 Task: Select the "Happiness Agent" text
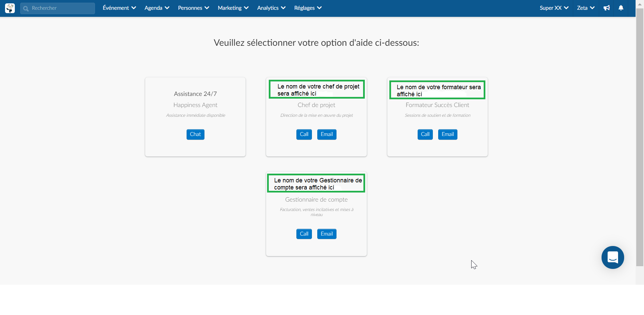(x=195, y=105)
